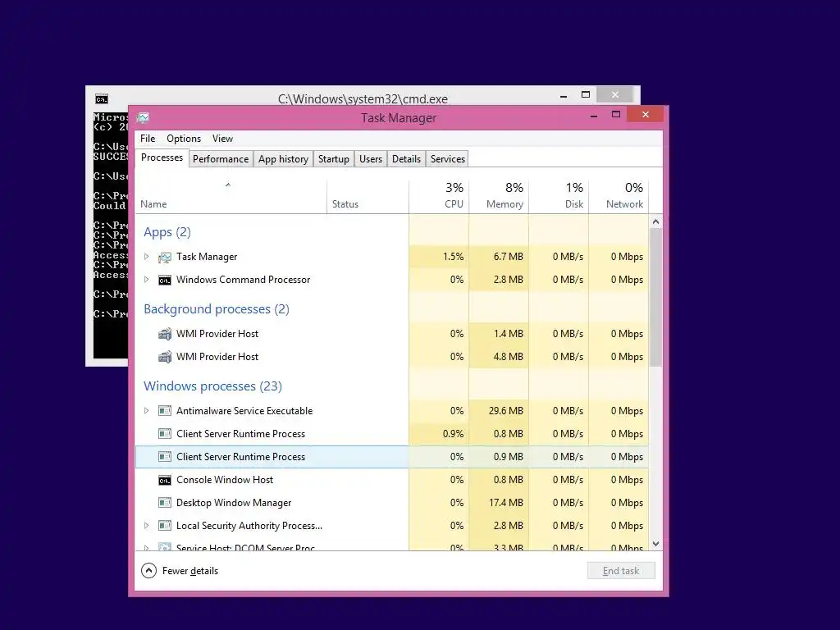840x630 pixels.
Task: Switch to the Users tab
Action: click(371, 159)
